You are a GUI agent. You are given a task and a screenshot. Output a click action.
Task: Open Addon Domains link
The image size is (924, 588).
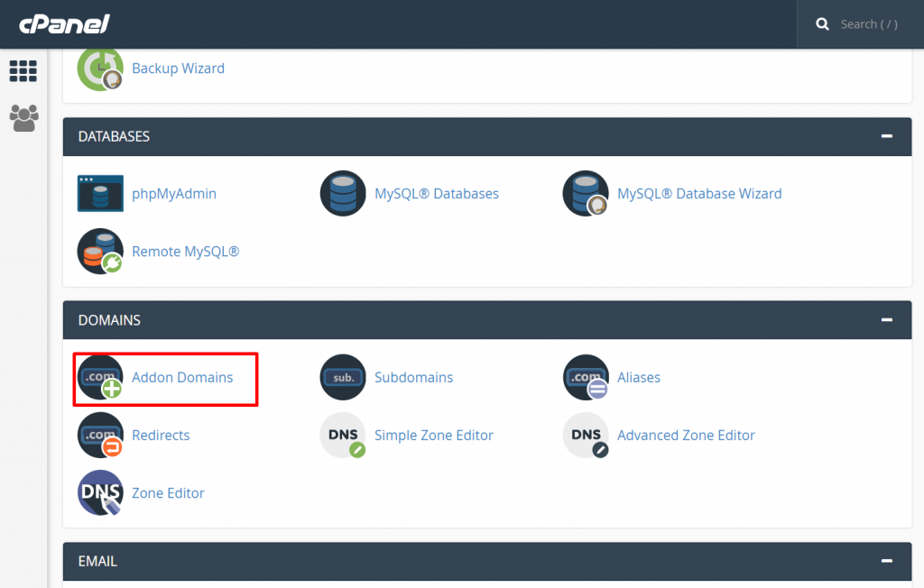pos(182,378)
